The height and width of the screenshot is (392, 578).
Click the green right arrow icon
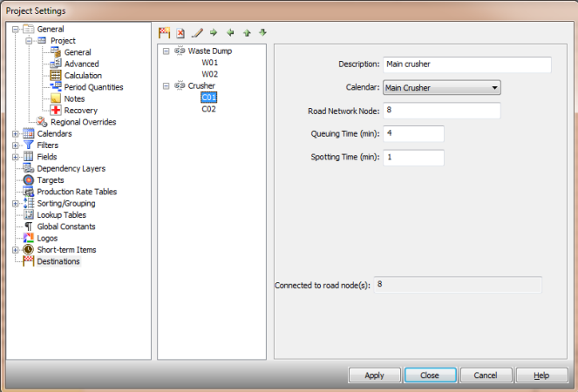tap(214, 33)
